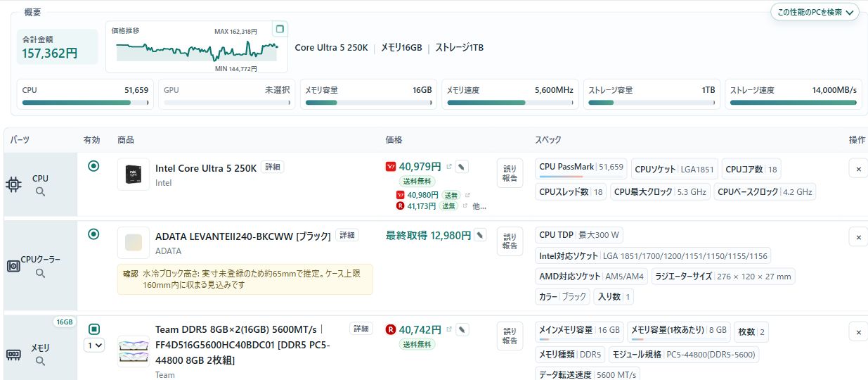Click the Intel Core Ultra 5 250K product thumbnail

point(134,174)
